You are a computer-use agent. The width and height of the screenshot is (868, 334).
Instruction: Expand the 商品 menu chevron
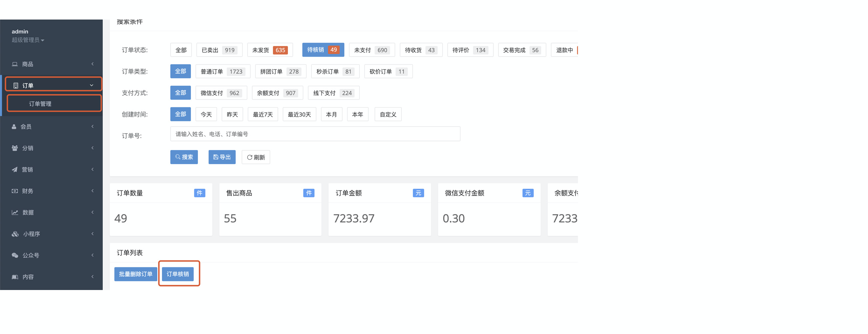(x=92, y=64)
